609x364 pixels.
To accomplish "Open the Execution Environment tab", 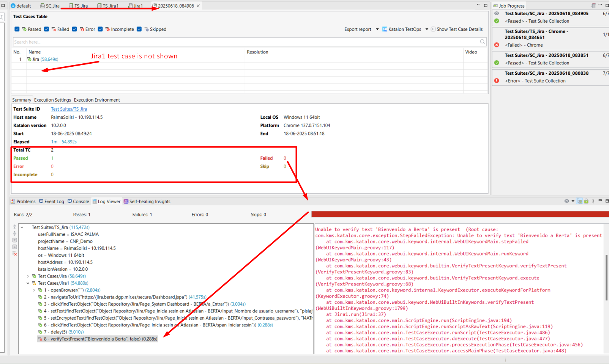I will click(97, 100).
